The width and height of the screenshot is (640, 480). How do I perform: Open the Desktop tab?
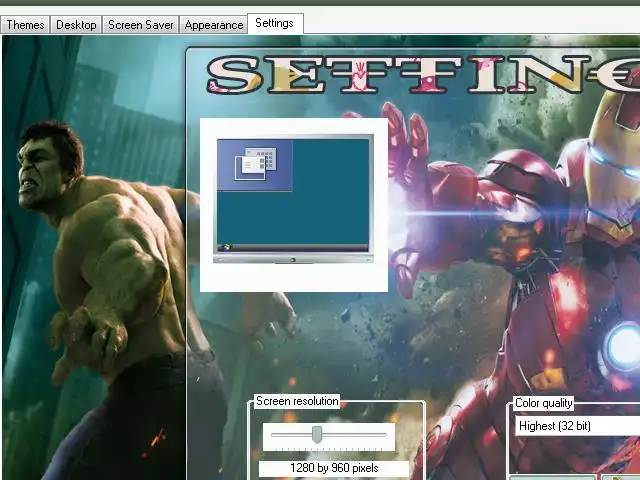coord(76,25)
